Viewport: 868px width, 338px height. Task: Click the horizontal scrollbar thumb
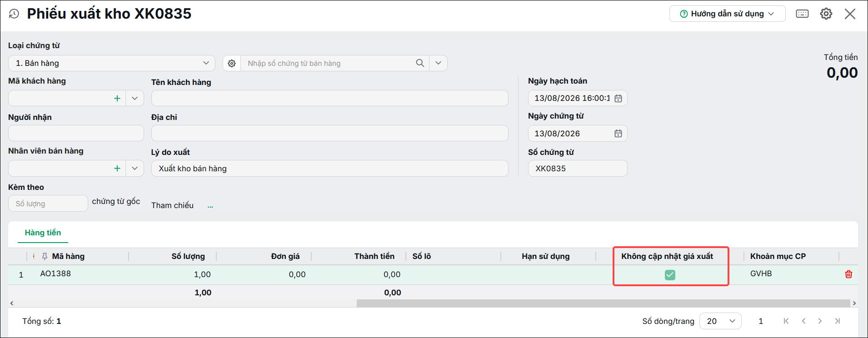point(603,303)
